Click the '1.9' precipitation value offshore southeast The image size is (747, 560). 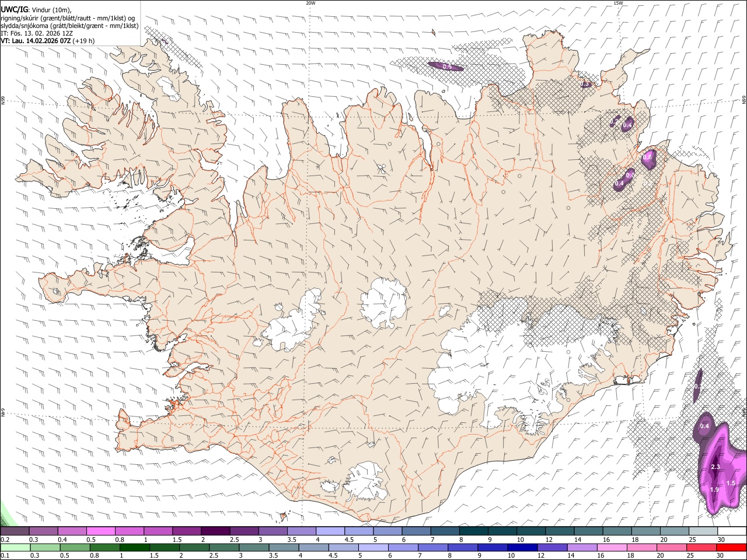(714, 489)
